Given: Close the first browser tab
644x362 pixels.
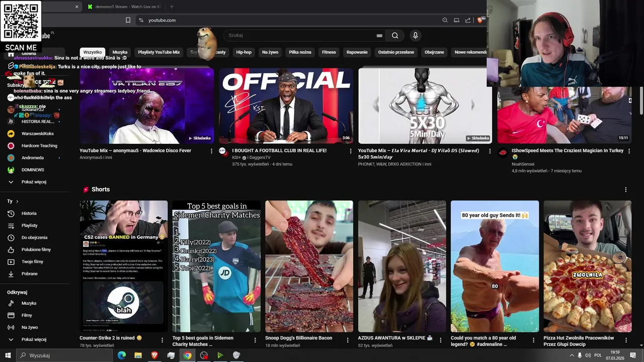Looking at the screenshot, I should [77, 7].
